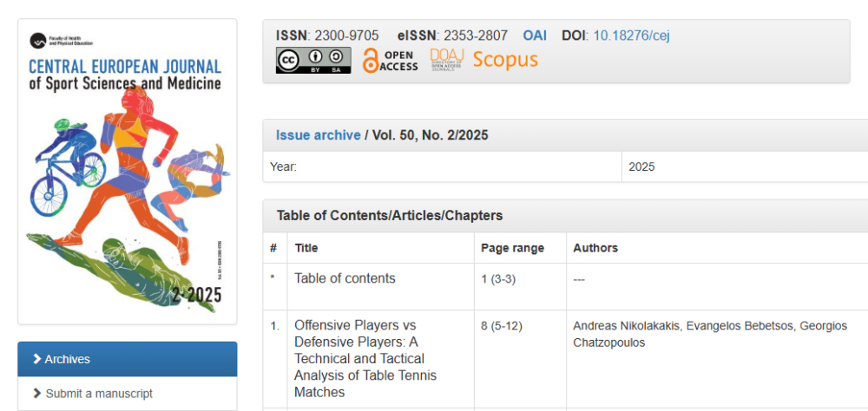Click the Open Access logo
Viewport: 868px width, 411px height.
(x=390, y=60)
